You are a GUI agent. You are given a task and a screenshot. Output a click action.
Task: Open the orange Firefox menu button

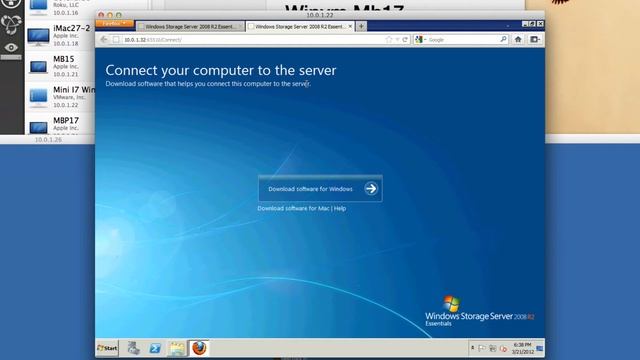pos(114,24)
